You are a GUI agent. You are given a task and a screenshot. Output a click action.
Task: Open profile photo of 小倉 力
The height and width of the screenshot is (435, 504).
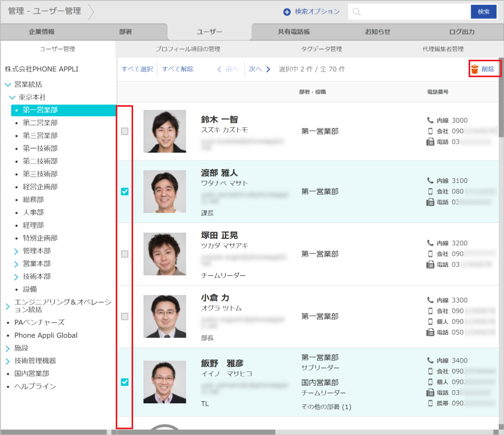click(164, 316)
